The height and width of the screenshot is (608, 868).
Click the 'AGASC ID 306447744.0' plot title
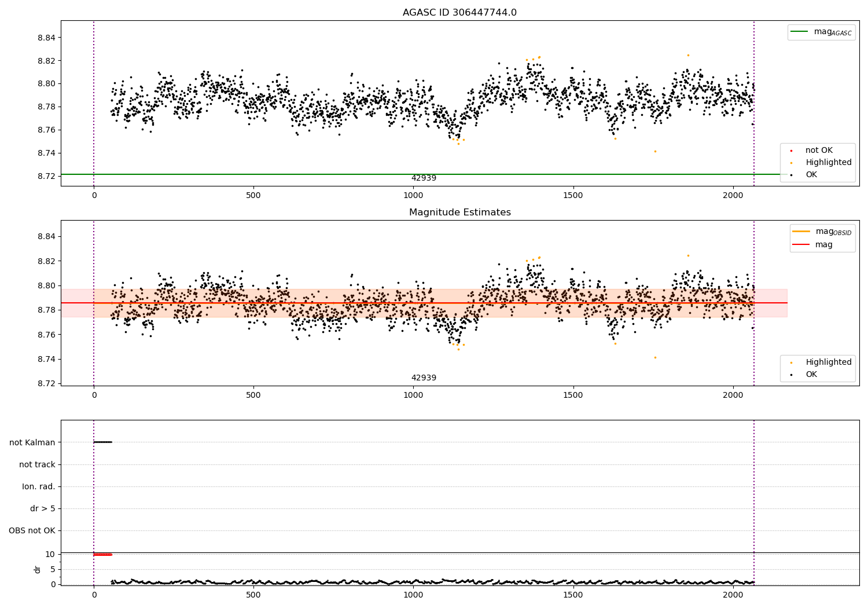coord(459,13)
